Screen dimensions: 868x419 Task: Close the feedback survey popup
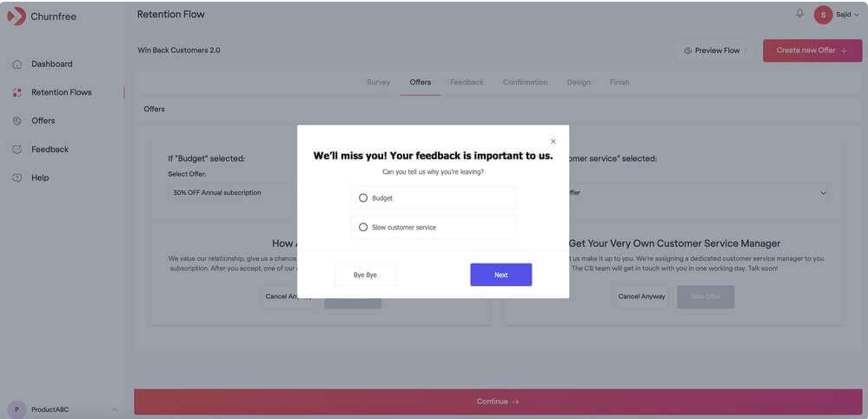tap(553, 141)
